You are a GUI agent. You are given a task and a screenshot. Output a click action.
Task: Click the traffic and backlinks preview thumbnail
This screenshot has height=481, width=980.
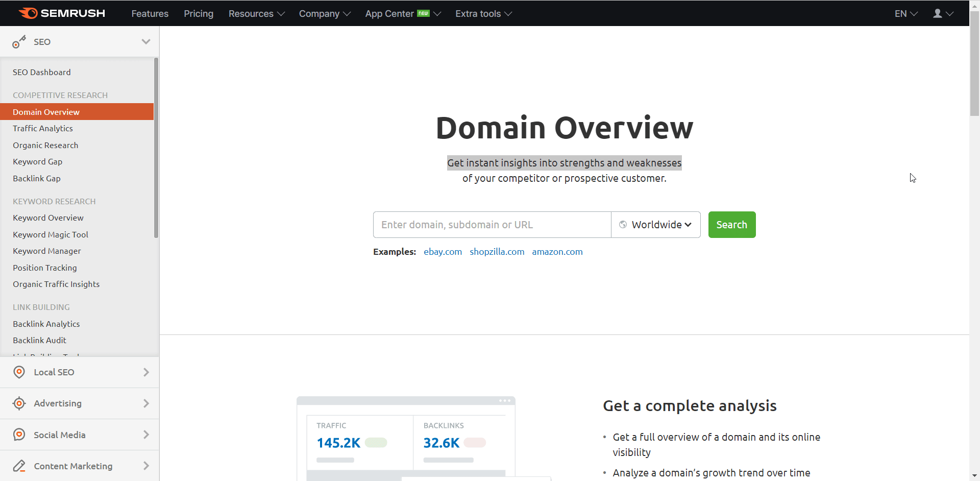[406, 439]
